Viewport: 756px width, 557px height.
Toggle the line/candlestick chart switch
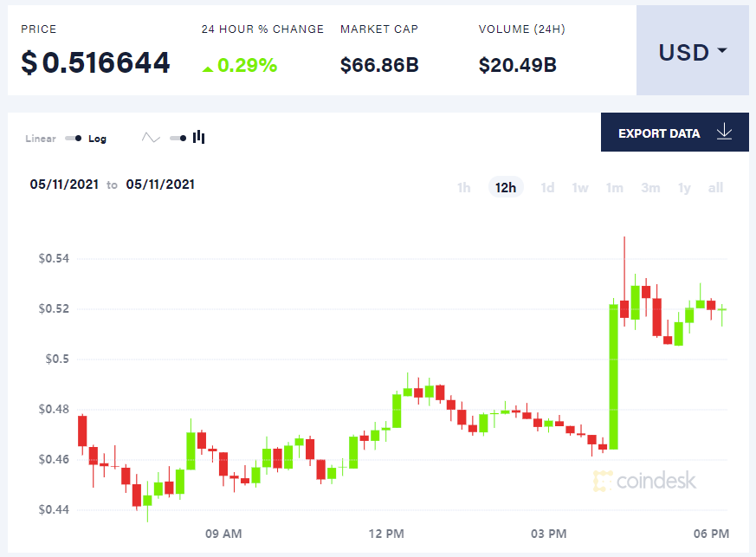[x=178, y=138]
